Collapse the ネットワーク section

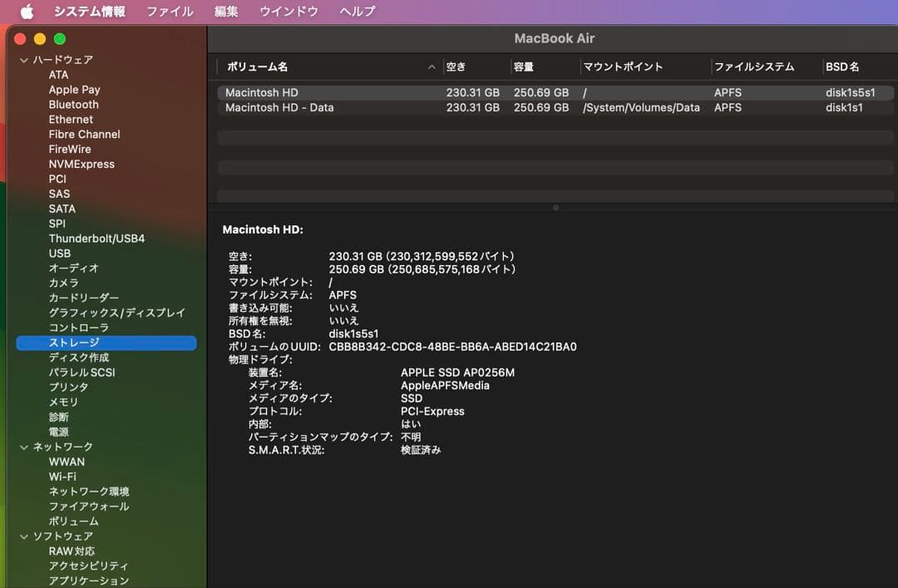point(23,447)
